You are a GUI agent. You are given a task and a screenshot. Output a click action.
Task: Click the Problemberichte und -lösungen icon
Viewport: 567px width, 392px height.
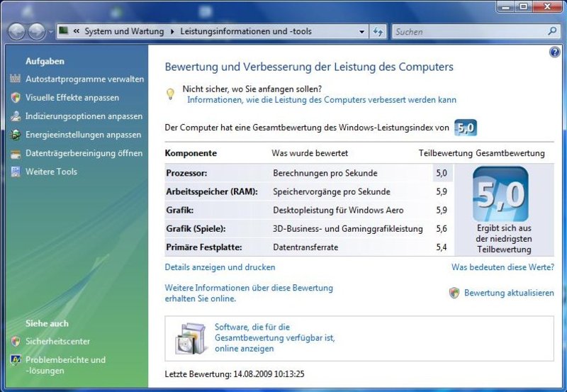point(16,360)
